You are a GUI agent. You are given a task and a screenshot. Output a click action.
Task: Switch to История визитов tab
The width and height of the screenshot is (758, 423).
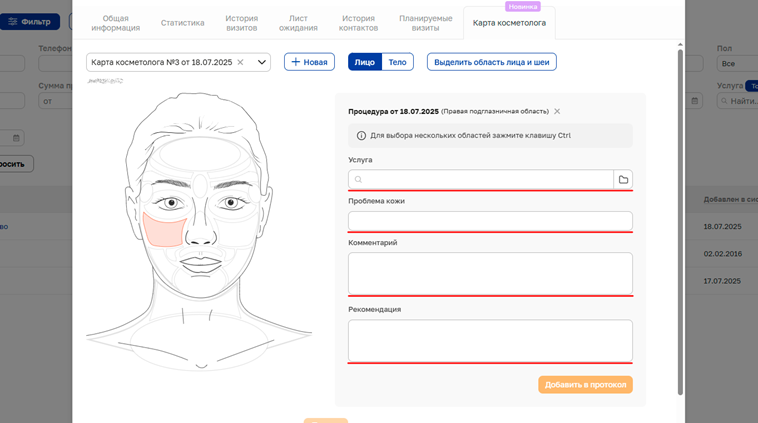[241, 23]
